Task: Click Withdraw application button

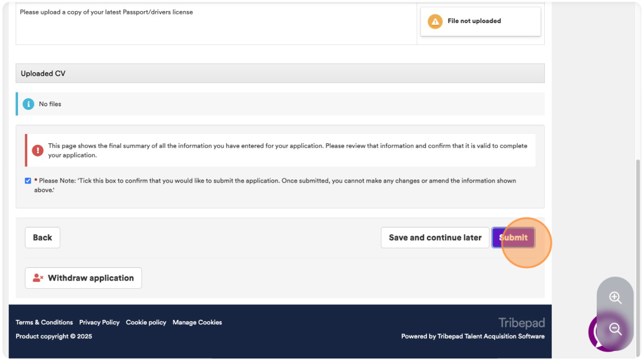Action: coord(83,278)
